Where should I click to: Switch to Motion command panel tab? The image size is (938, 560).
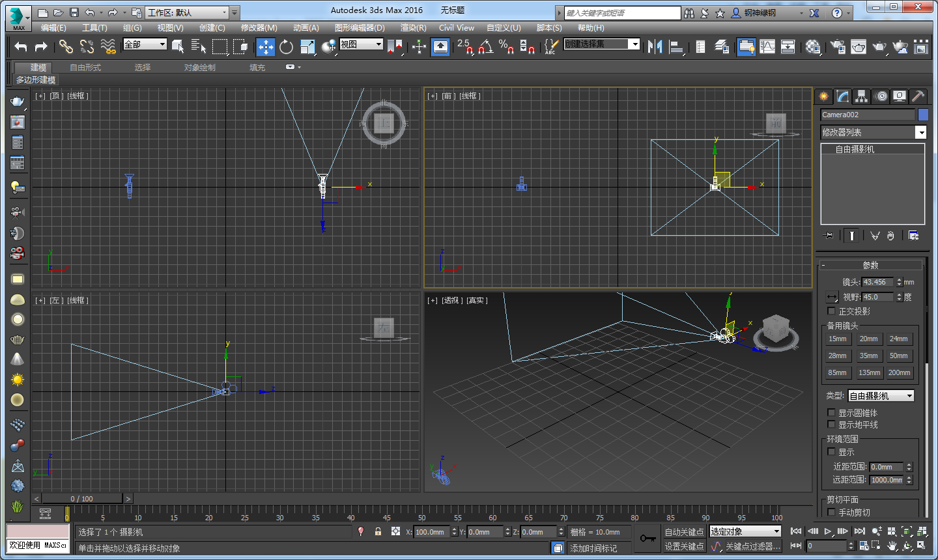point(881,96)
